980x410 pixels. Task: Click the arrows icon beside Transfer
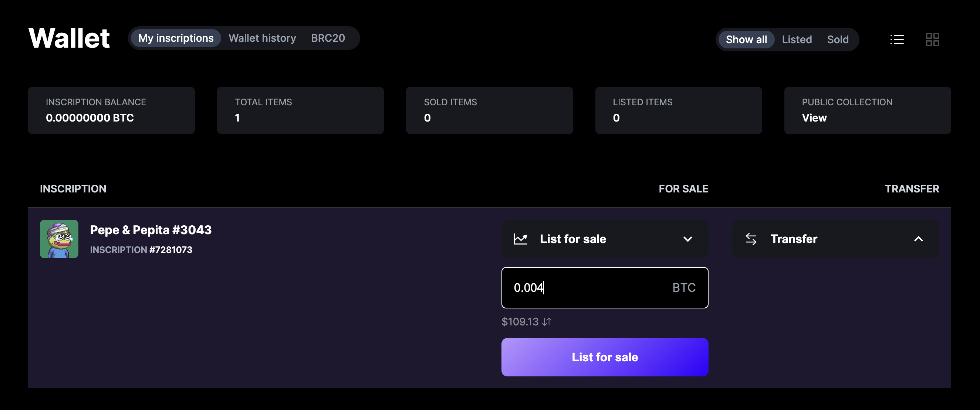click(752, 239)
